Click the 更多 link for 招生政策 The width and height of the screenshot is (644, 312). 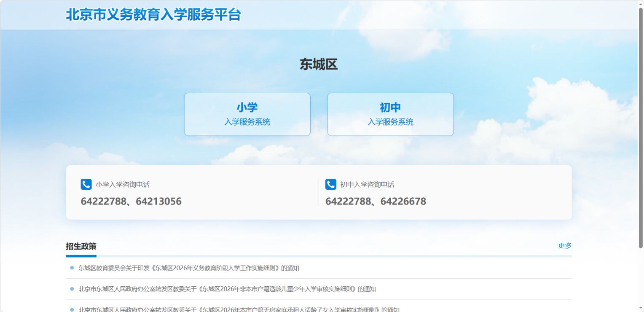click(x=565, y=246)
